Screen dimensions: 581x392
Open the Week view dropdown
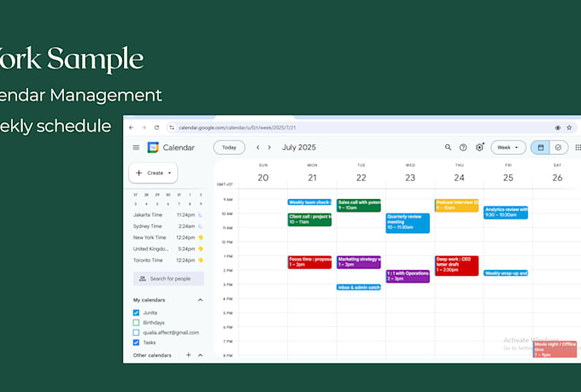(x=508, y=148)
